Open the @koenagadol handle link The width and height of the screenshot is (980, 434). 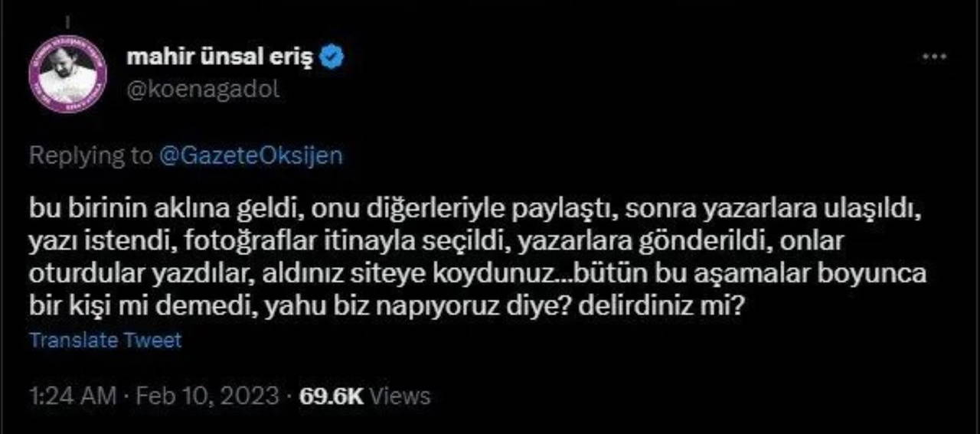tap(202, 89)
